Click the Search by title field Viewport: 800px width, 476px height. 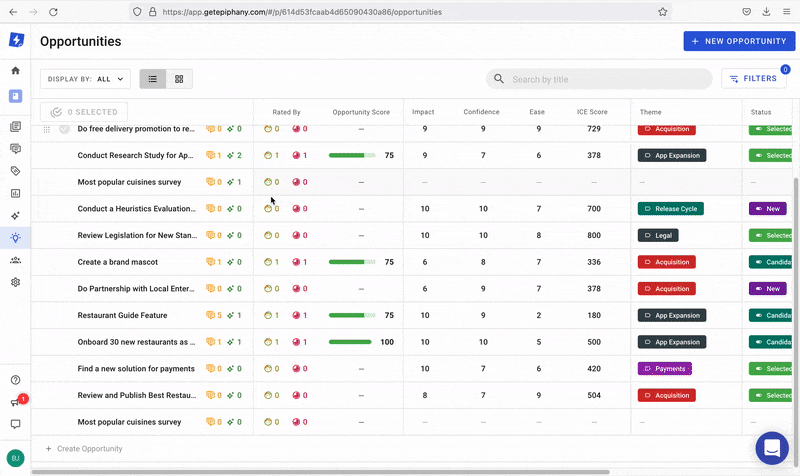coord(600,79)
